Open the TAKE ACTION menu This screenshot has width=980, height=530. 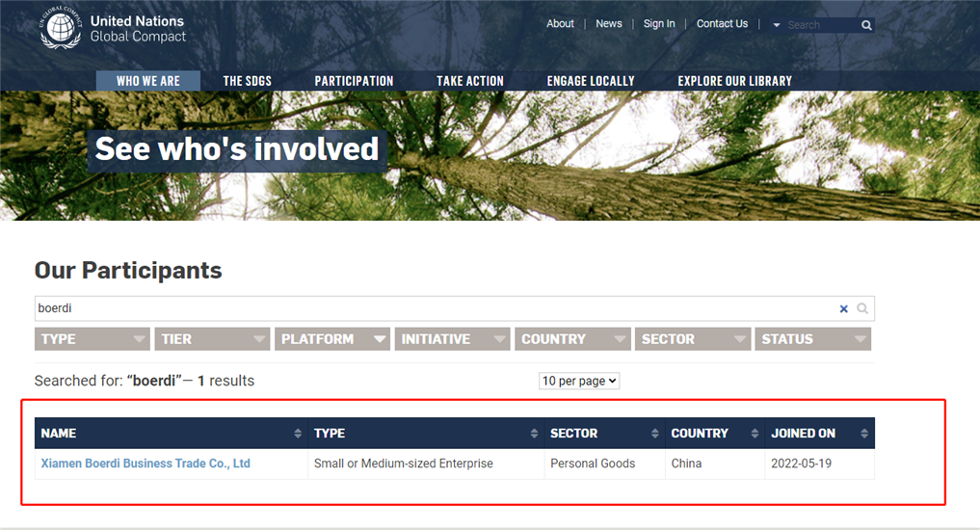[470, 81]
